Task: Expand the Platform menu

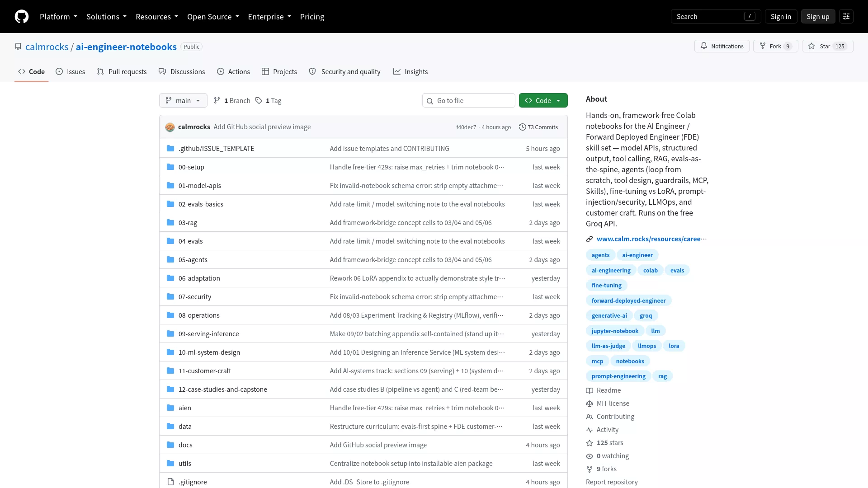Action: coord(58,17)
